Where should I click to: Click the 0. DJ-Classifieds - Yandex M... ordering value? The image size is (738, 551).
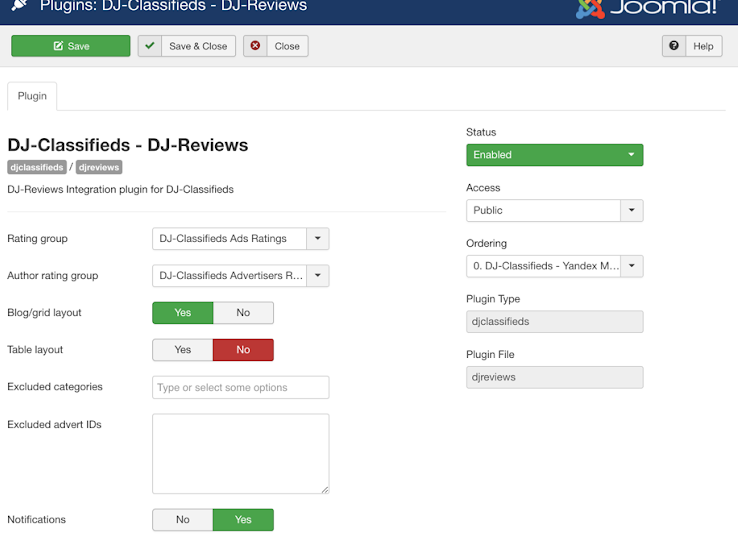coord(546,266)
